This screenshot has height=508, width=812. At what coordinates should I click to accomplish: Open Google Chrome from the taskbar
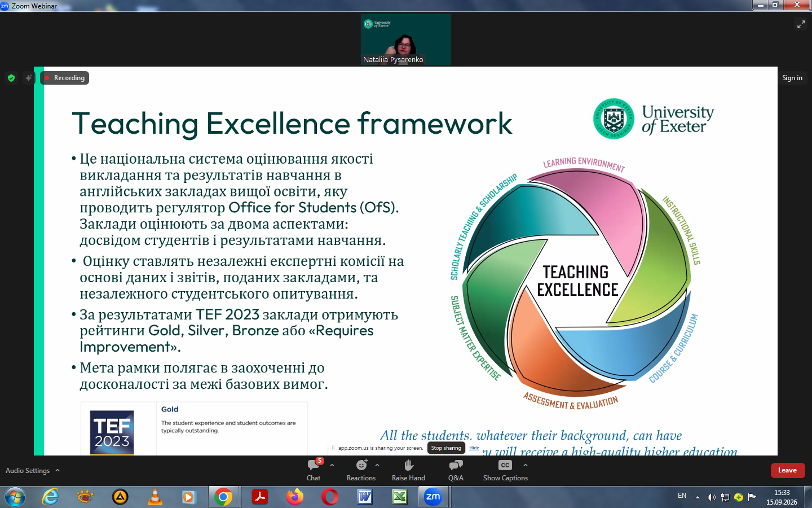(x=223, y=497)
